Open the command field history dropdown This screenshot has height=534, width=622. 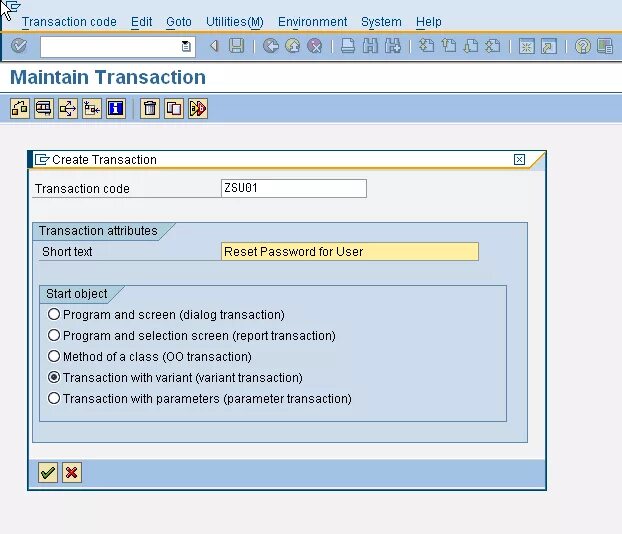pyautogui.click(x=186, y=46)
